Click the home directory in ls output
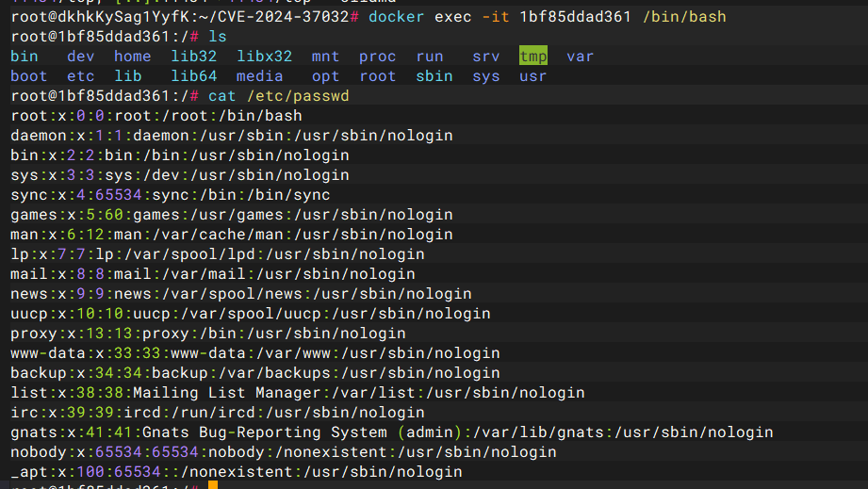The width and height of the screenshot is (868, 489). point(132,57)
